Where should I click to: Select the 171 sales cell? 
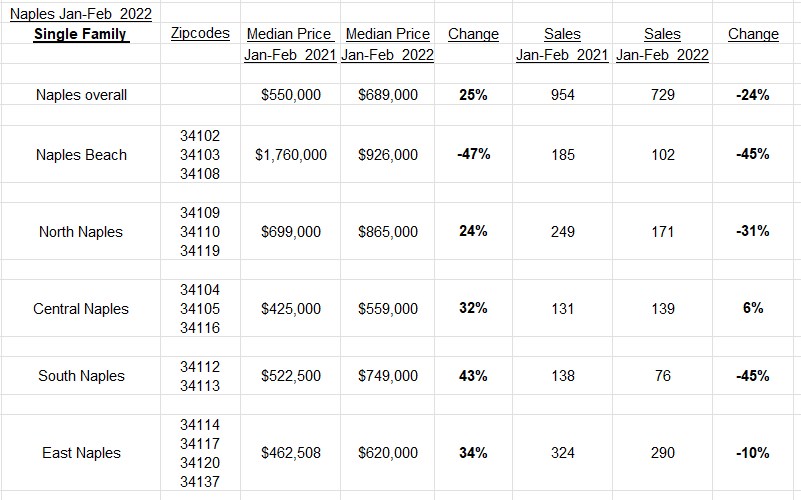(663, 232)
